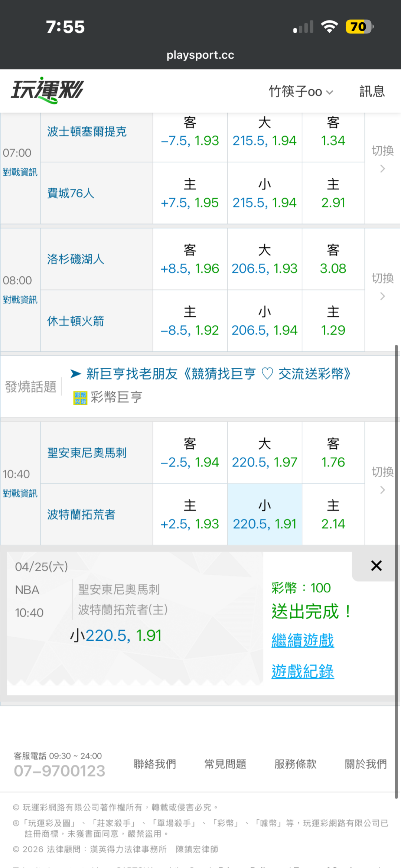This screenshot has height=868, width=401.
Task: Open the 竹筷子oo account dropdown
Action: click(x=301, y=91)
